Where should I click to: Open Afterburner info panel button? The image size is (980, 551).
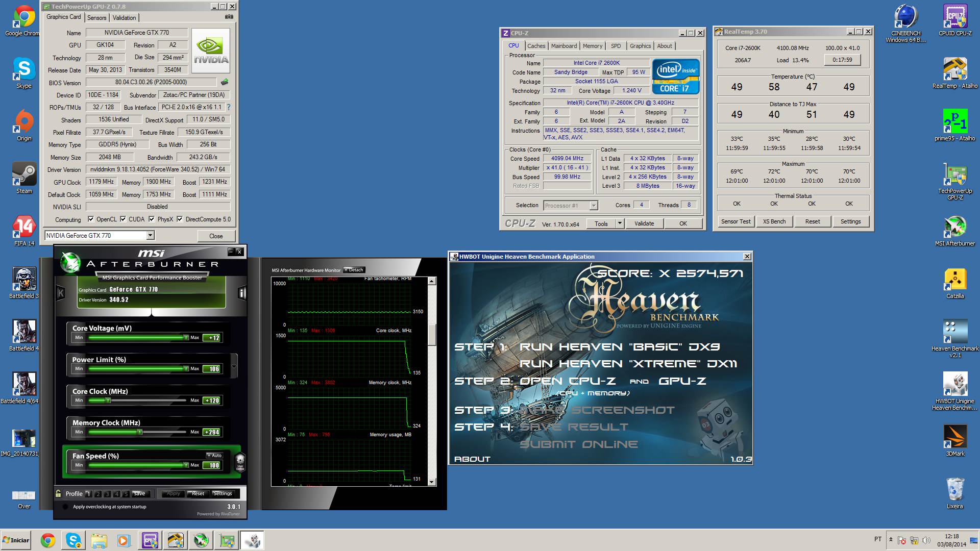[242, 293]
